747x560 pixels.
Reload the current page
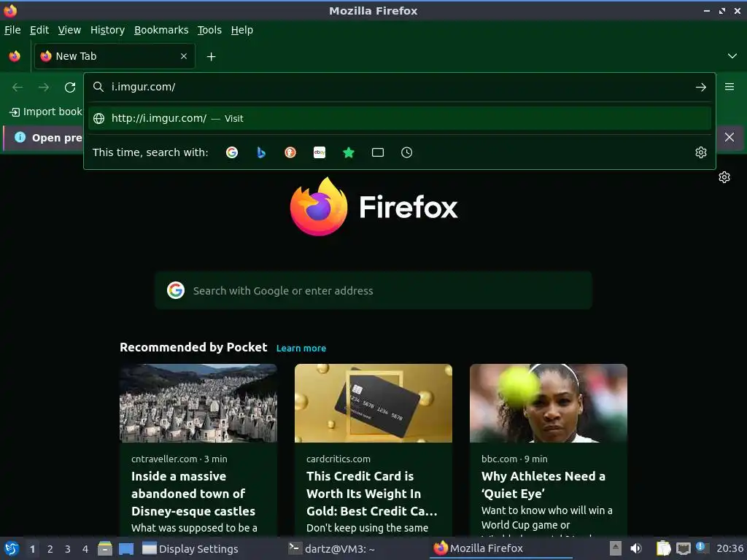pyautogui.click(x=70, y=87)
